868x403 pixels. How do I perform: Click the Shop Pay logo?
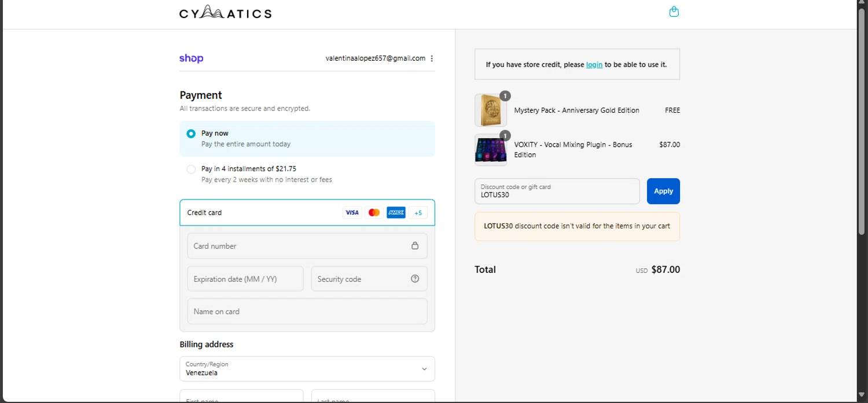click(x=192, y=58)
